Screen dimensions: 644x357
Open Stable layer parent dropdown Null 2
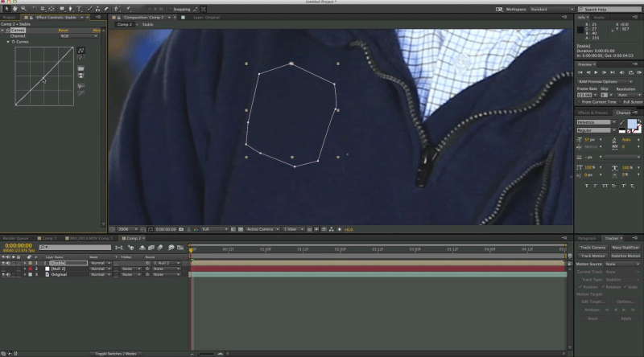(x=166, y=263)
